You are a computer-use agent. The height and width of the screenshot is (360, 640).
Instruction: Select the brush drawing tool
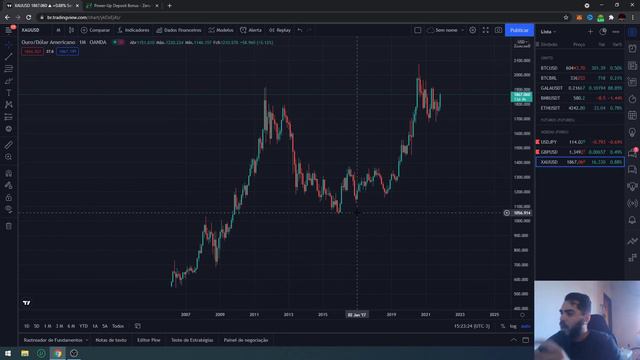point(9,81)
